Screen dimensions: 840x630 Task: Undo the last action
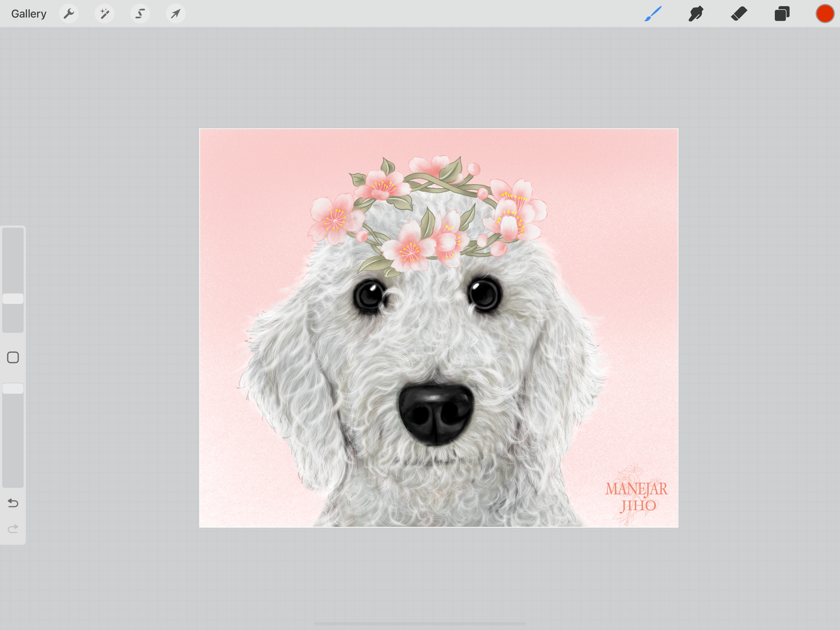click(13, 503)
